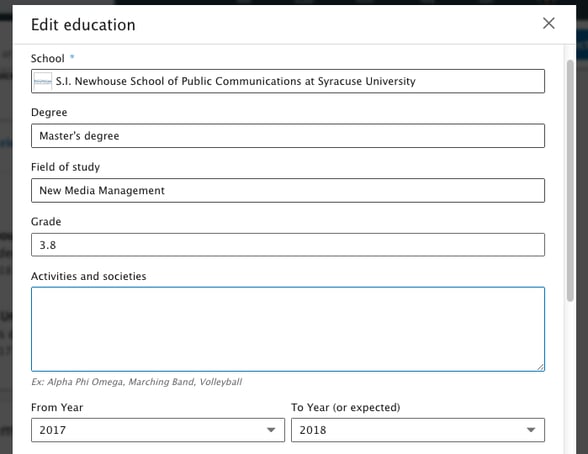Image resolution: width=588 pixels, height=454 pixels.
Task: Click the Field of study label
Action: coord(65,167)
